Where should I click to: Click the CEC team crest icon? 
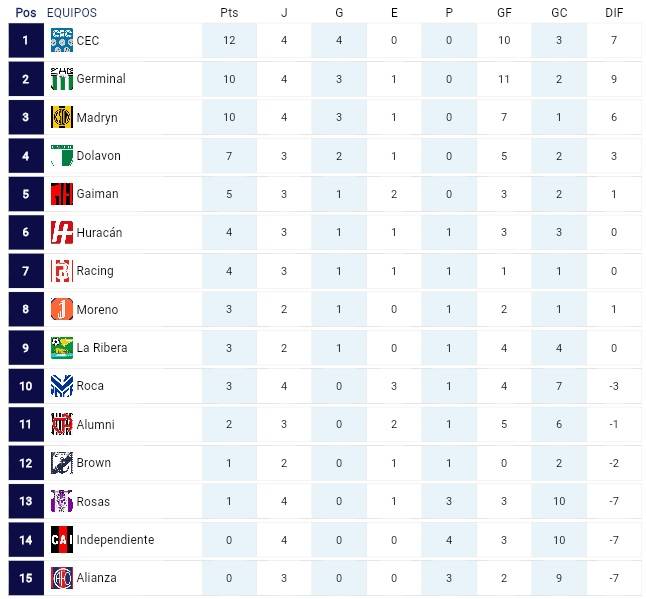click(x=62, y=40)
